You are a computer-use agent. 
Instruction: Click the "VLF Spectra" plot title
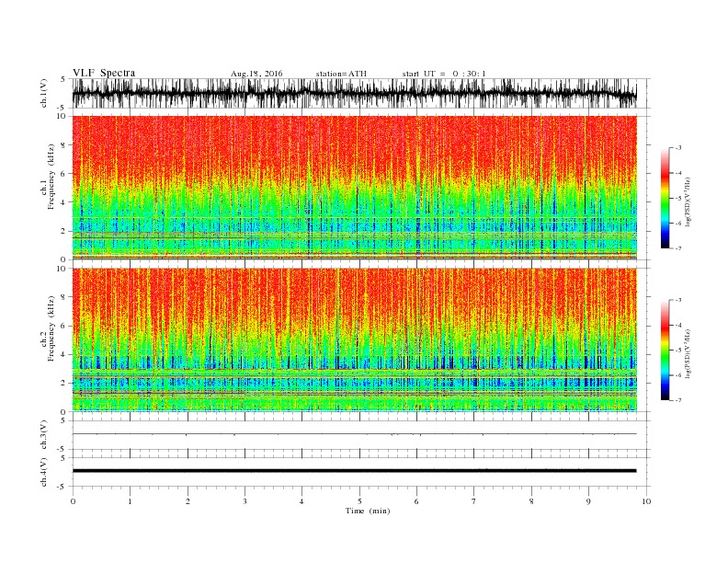click(x=104, y=73)
